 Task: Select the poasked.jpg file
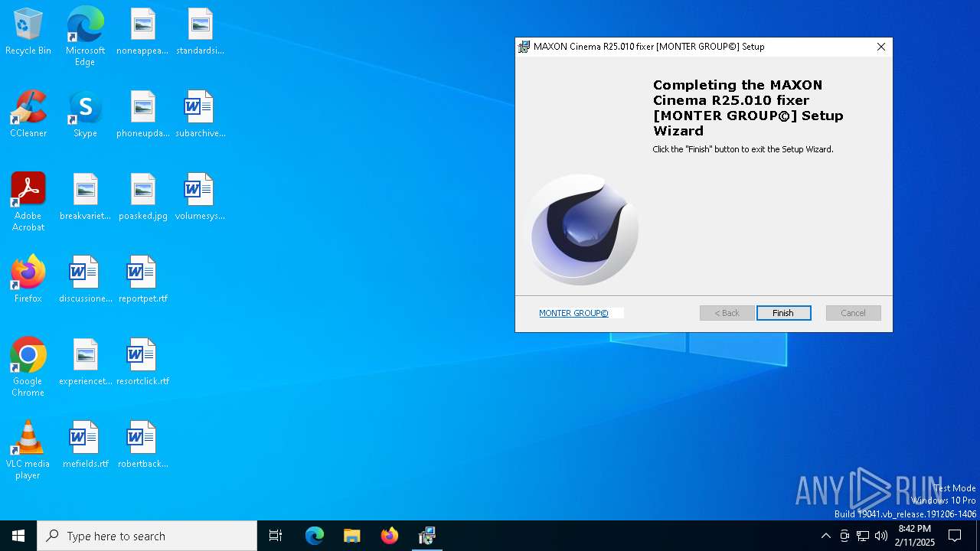pyautogui.click(x=142, y=197)
